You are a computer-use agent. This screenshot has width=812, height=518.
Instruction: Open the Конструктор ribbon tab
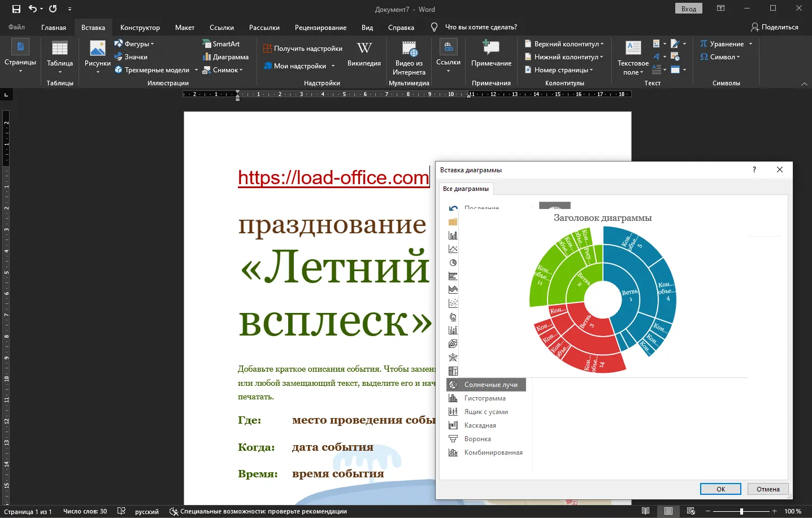coord(140,27)
